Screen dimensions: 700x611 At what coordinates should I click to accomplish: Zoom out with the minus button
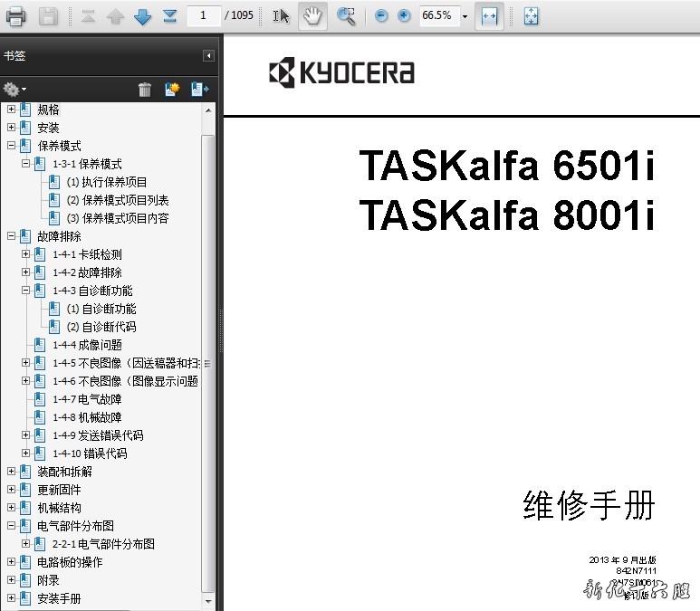pos(381,15)
